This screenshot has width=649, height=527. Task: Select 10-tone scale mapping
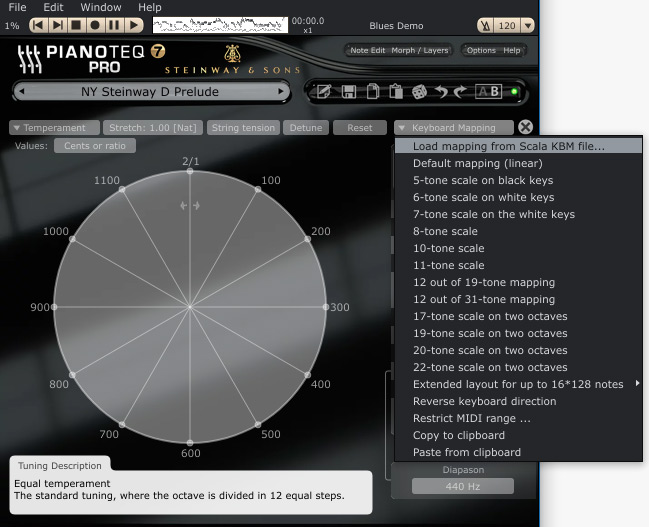tap(519, 248)
